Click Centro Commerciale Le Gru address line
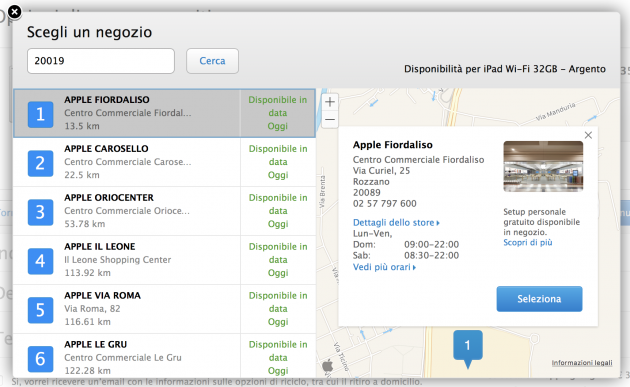 pyautogui.click(x=123, y=358)
